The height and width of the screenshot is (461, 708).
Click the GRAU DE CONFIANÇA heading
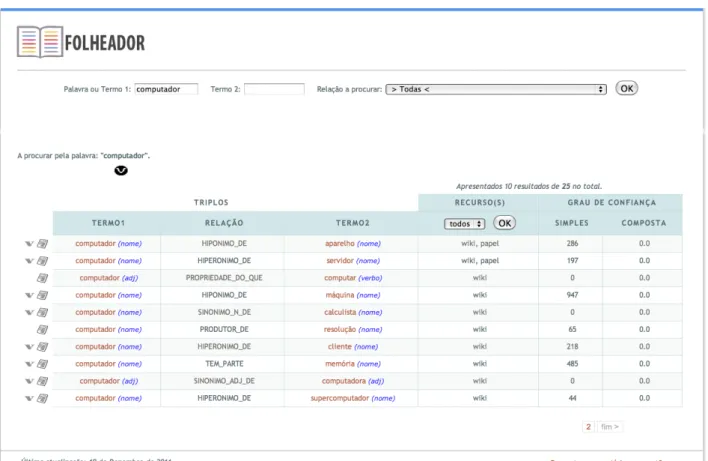point(611,202)
